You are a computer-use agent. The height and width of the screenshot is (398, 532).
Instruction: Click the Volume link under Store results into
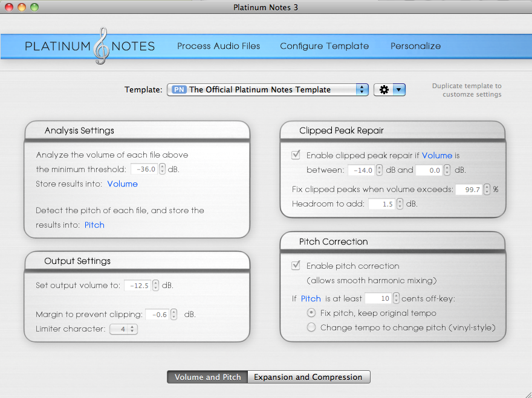123,184
